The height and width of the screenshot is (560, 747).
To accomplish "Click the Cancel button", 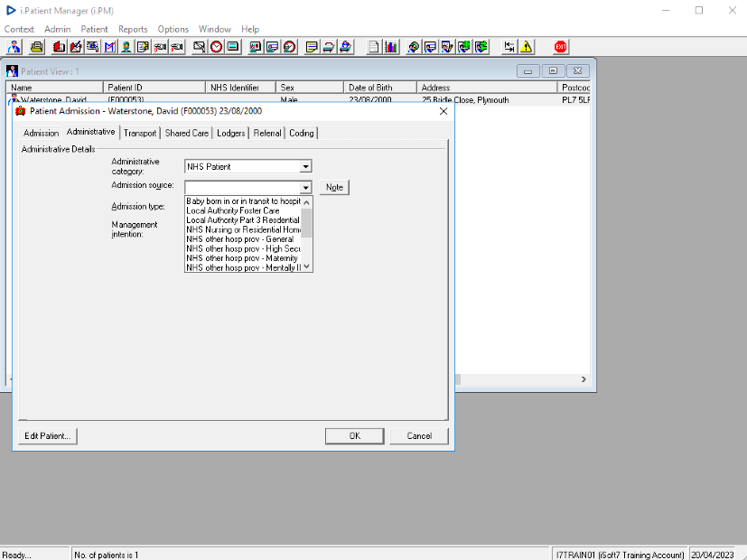I will 419,436.
